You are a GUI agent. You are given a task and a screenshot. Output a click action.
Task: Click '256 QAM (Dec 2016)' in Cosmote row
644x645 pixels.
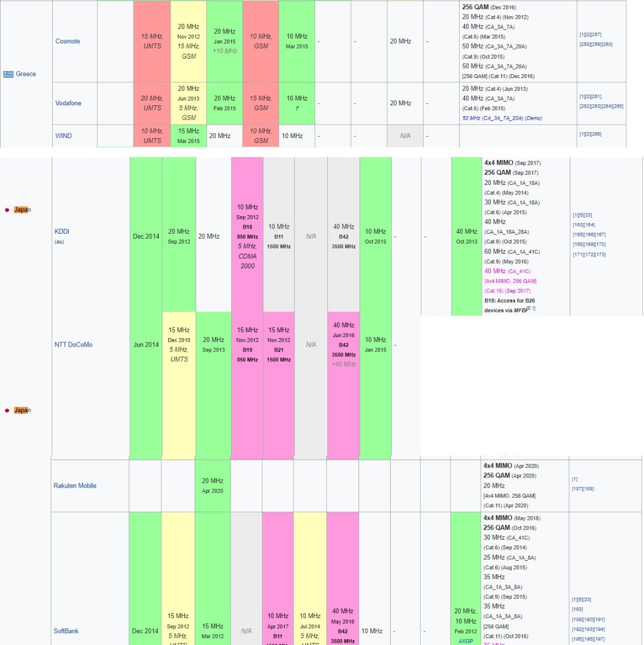click(489, 8)
